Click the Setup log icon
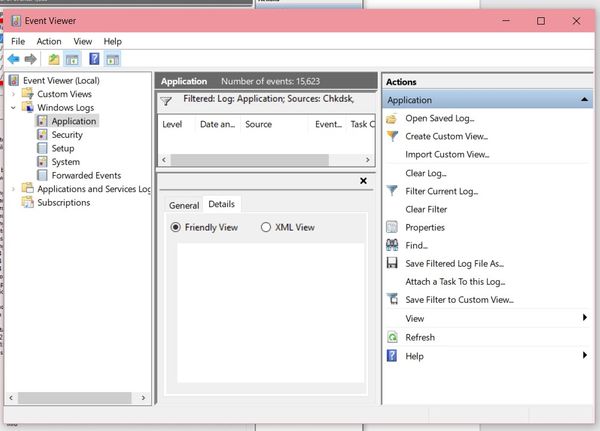 click(x=42, y=148)
